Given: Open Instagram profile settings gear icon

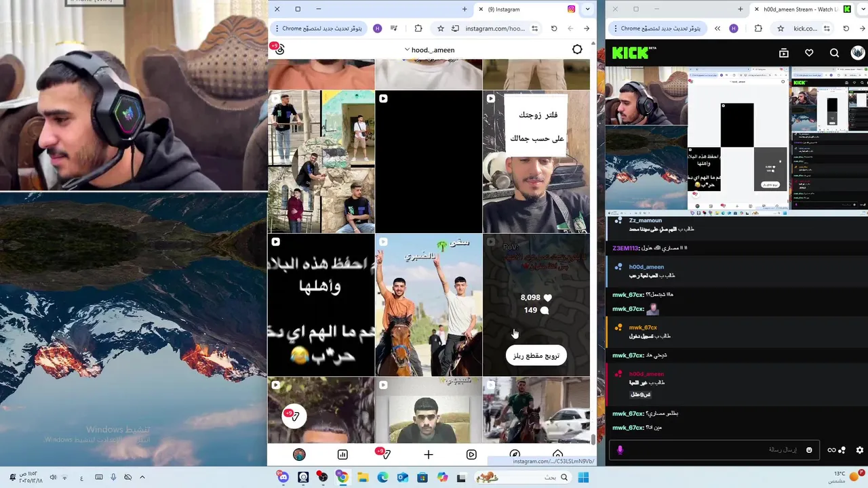Looking at the screenshot, I should (x=577, y=49).
